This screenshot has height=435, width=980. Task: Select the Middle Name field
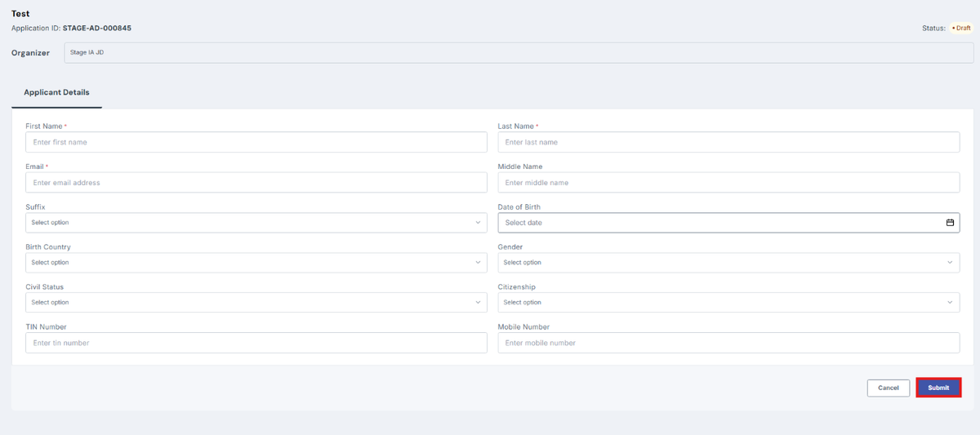click(728, 183)
